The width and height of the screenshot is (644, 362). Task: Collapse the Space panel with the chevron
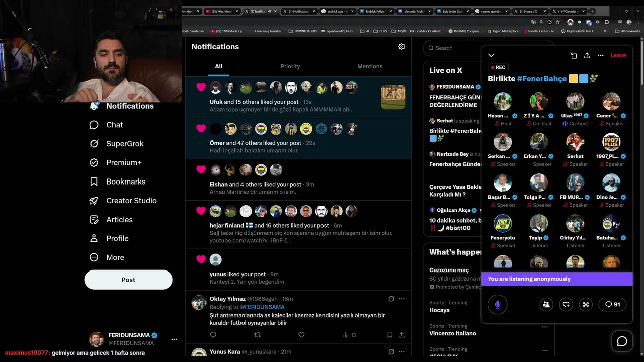[x=491, y=55]
